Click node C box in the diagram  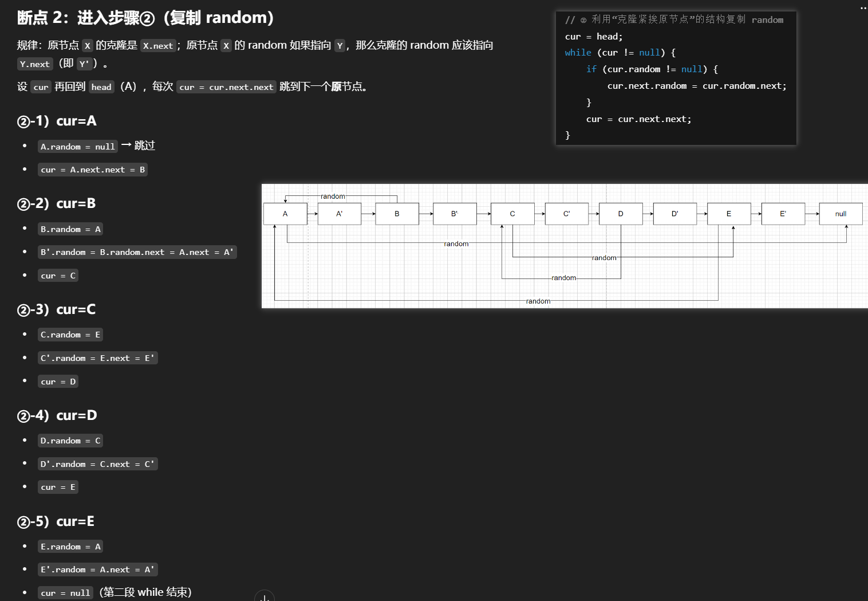coord(512,214)
